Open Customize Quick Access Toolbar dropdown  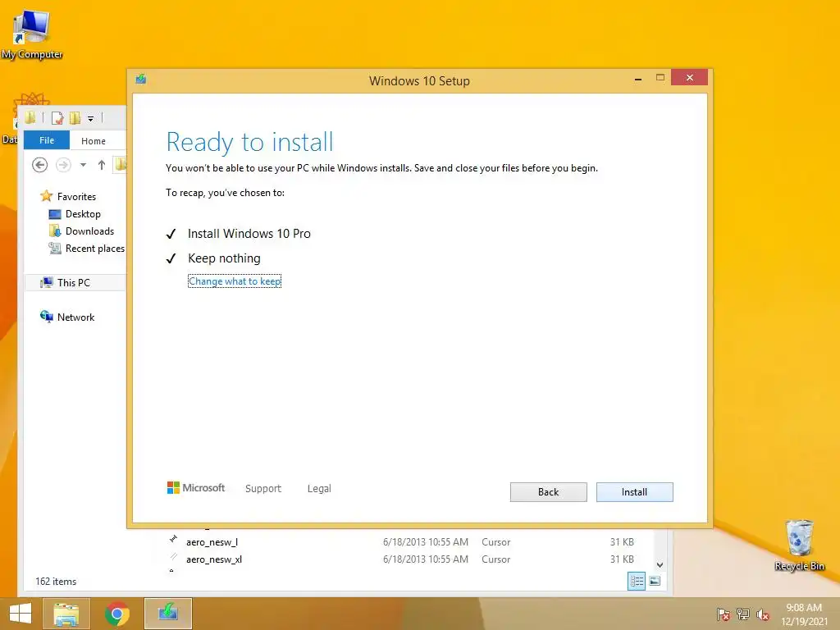pyautogui.click(x=90, y=118)
